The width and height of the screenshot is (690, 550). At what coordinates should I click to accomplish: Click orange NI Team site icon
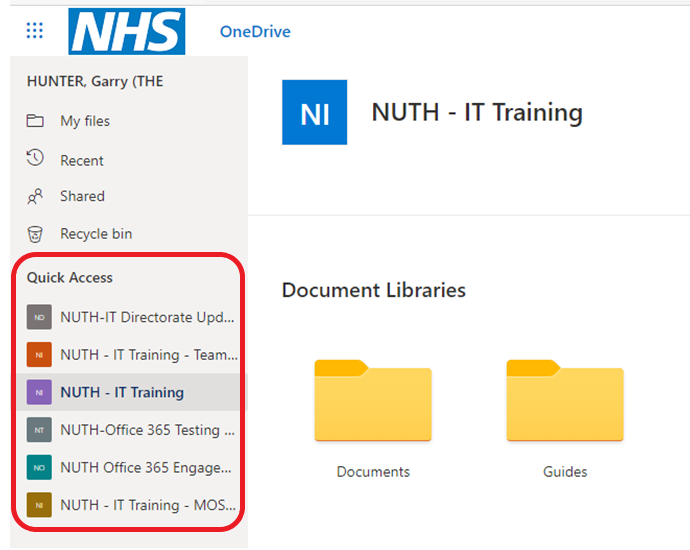39,355
